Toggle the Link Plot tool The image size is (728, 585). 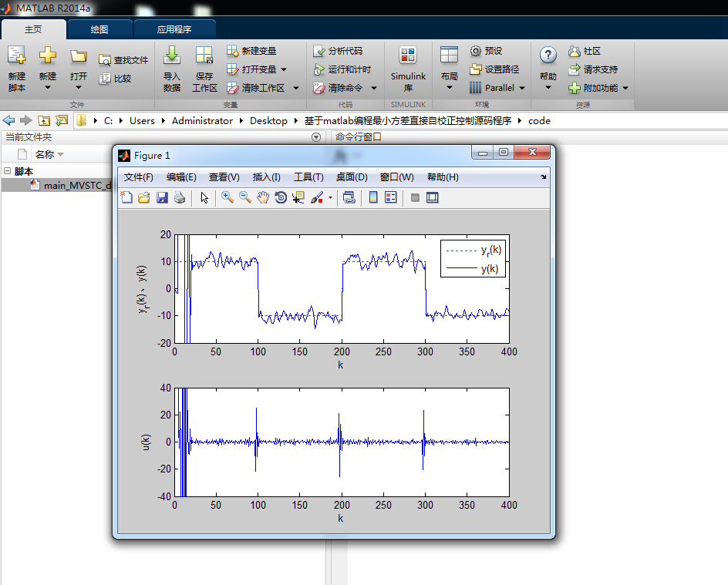click(349, 197)
